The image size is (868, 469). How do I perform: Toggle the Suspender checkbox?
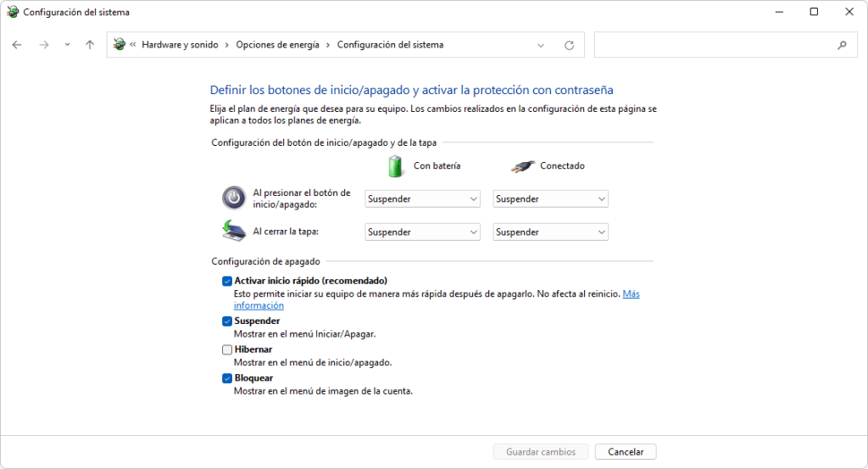coord(227,321)
